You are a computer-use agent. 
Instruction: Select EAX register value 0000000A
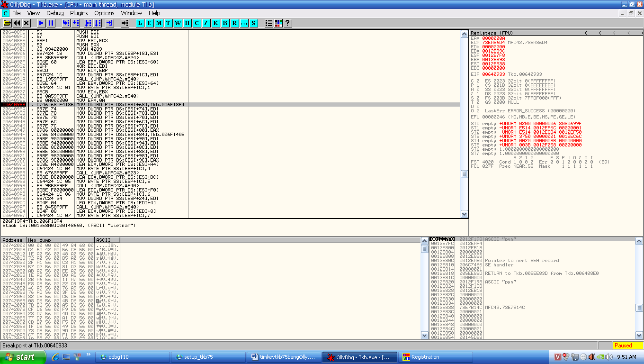coord(493,38)
